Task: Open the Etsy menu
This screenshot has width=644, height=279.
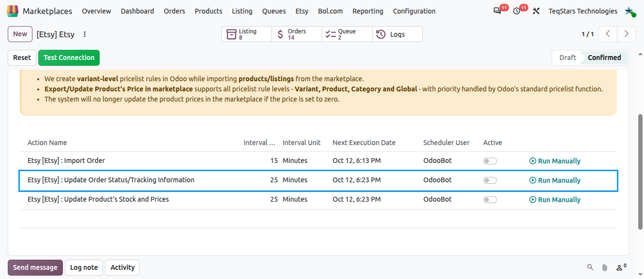Action: click(302, 11)
